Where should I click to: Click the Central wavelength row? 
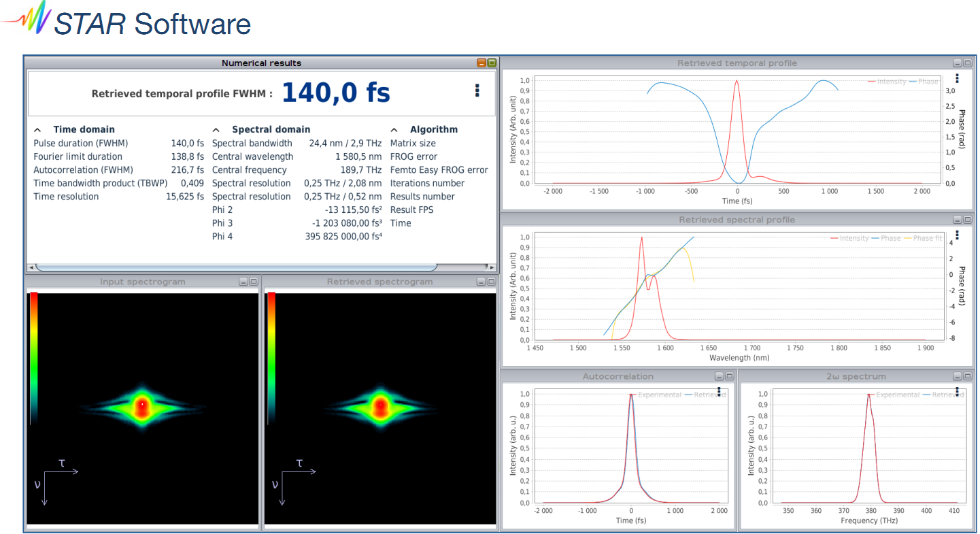click(x=297, y=156)
